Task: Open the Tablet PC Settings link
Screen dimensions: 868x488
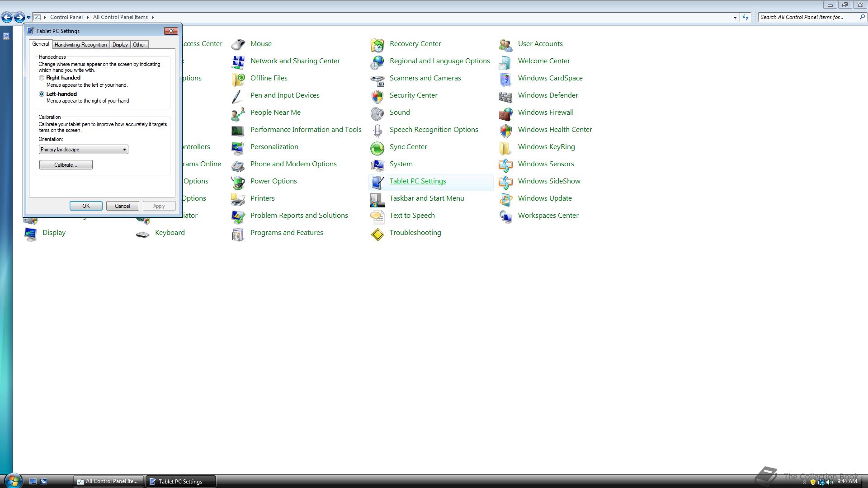Action: tap(418, 181)
